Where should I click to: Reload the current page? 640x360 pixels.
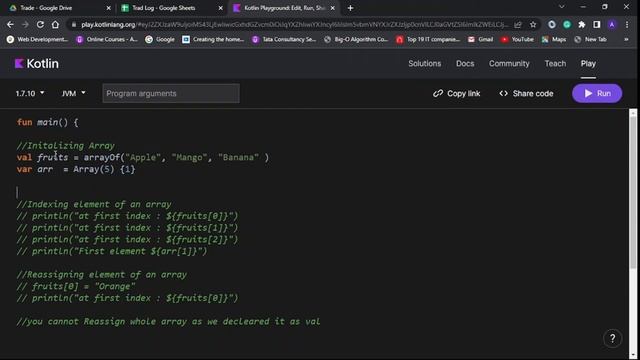tap(40, 24)
